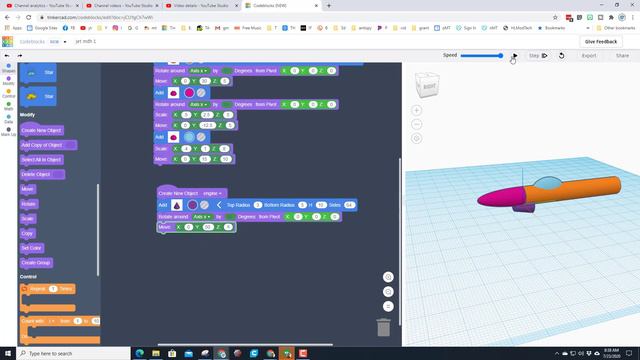640x360 pixels.
Task: Pick the Create Group block in palette
Action: [x=36, y=262]
